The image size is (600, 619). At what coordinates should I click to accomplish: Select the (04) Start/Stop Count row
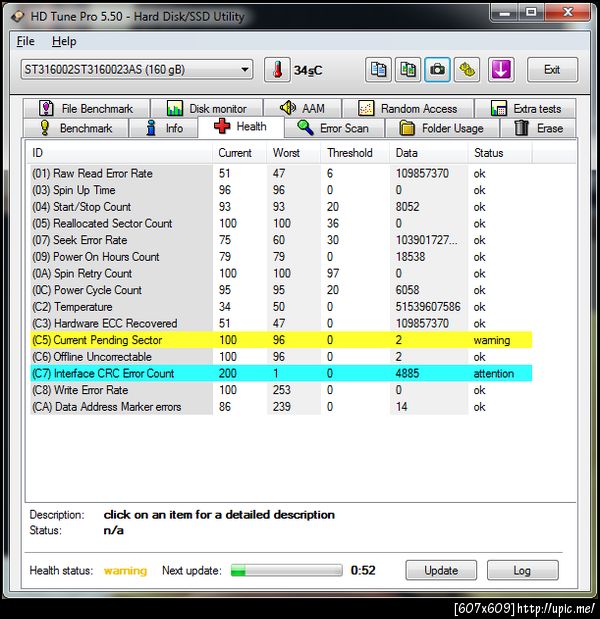281,206
